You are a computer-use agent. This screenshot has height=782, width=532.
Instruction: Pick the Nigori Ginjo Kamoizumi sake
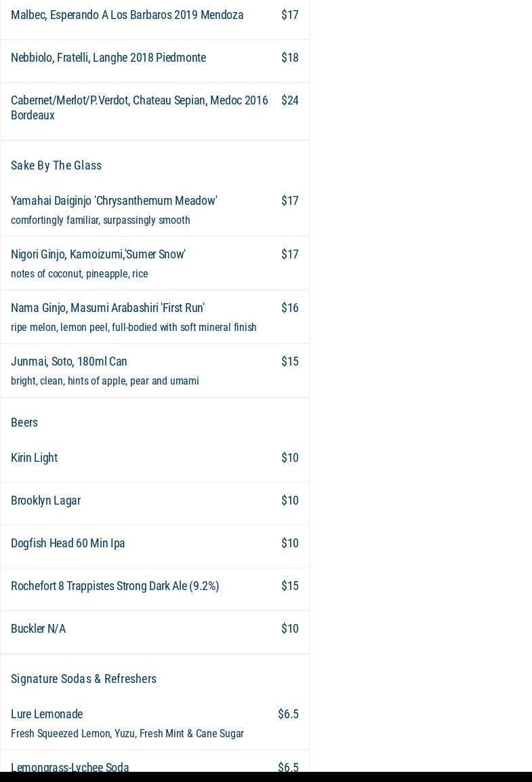tap(98, 254)
